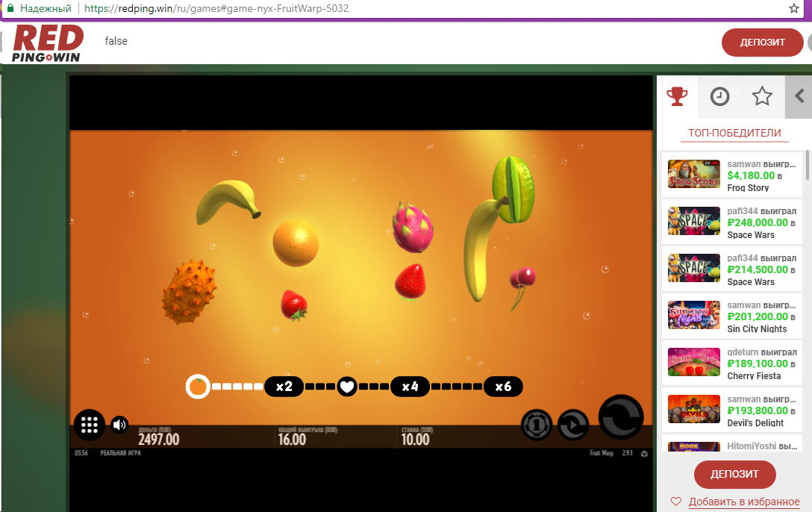
Task: Collapse the winners side panel
Action: (x=799, y=96)
